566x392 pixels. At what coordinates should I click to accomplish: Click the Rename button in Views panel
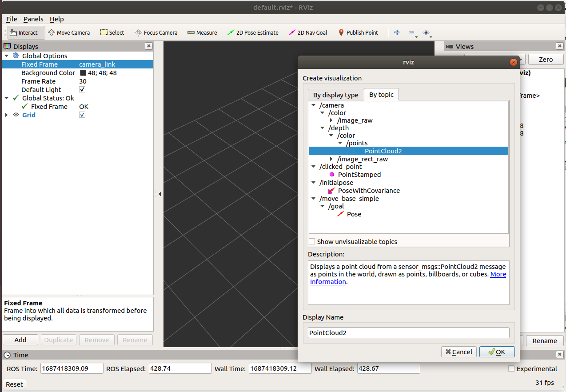tap(545, 341)
